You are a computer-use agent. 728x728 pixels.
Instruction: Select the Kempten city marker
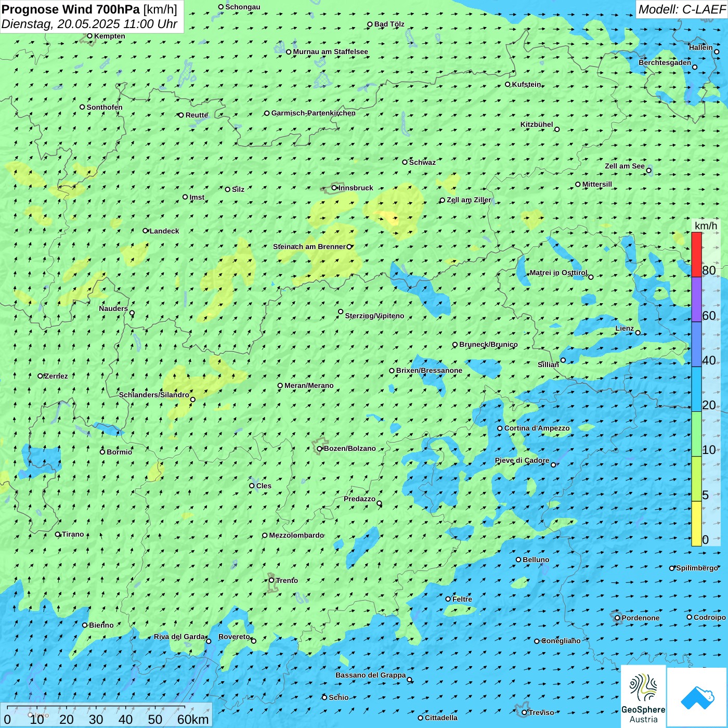[89, 36]
